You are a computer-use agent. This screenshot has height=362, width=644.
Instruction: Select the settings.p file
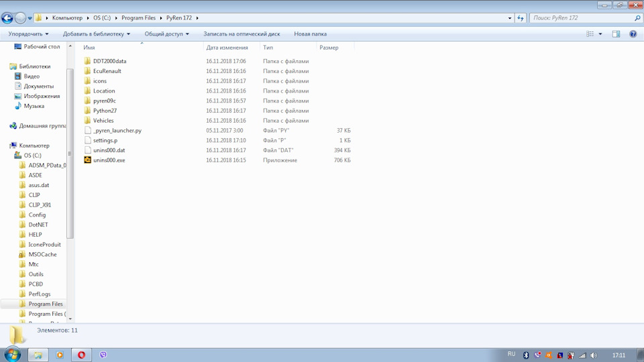(105, 140)
